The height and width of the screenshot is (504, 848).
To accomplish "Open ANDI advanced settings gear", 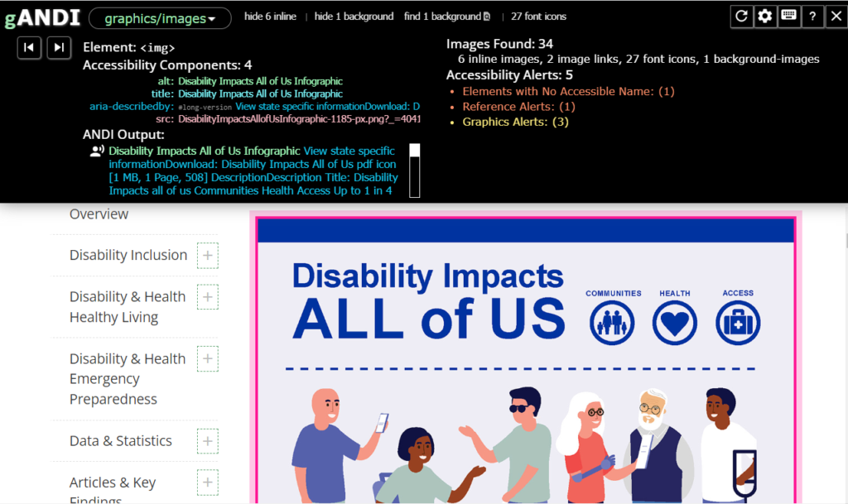I will click(x=766, y=16).
